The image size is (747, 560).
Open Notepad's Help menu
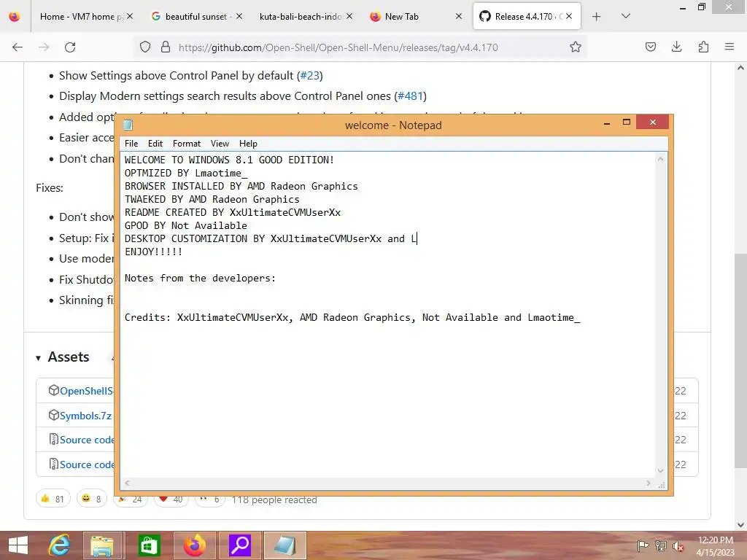pos(248,144)
